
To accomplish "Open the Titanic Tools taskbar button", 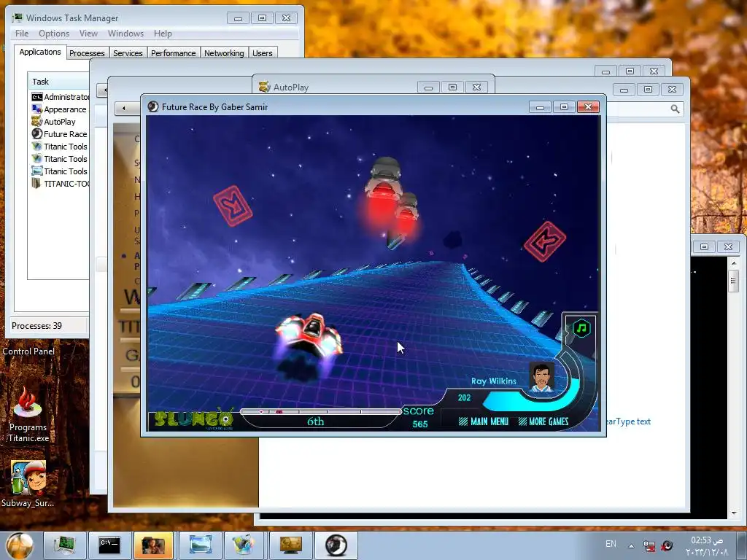I will 244,545.
